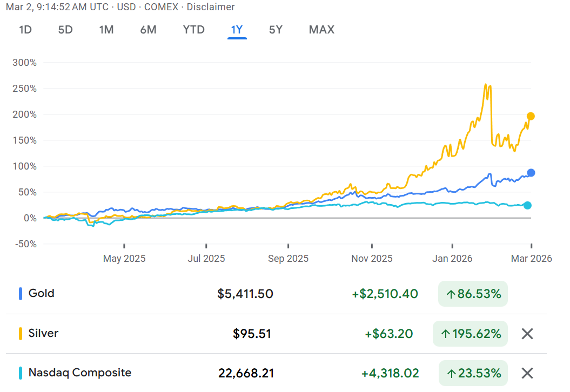Open the Silver row label

tap(43, 333)
